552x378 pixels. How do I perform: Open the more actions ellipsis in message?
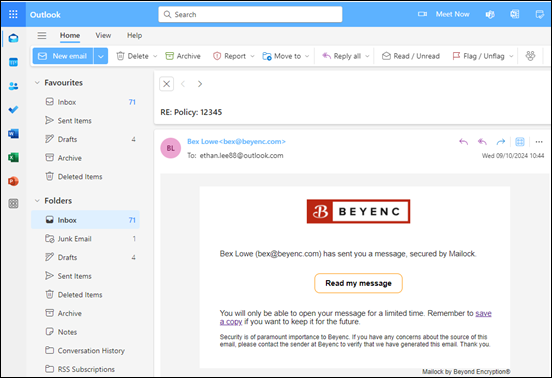539,142
